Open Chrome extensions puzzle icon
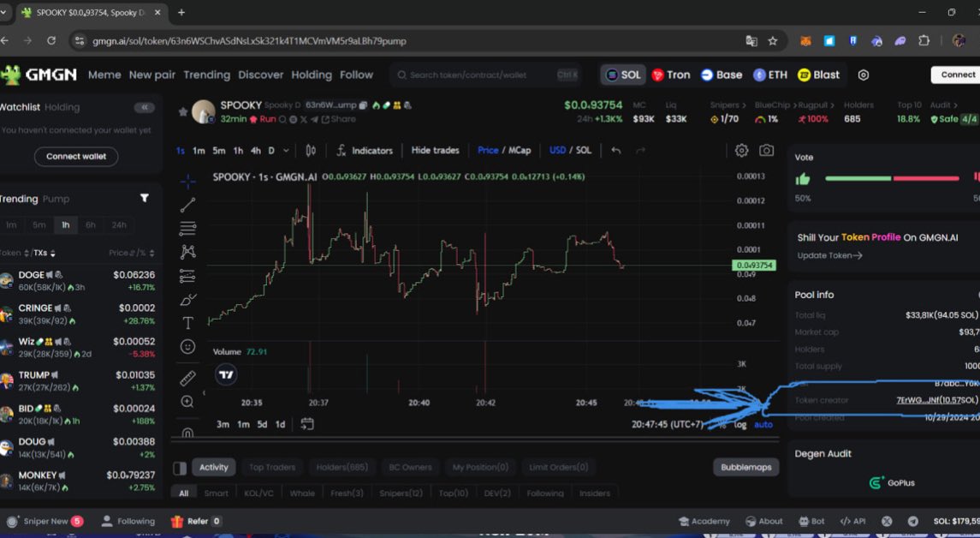The image size is (980, 538). click(924, 40)
